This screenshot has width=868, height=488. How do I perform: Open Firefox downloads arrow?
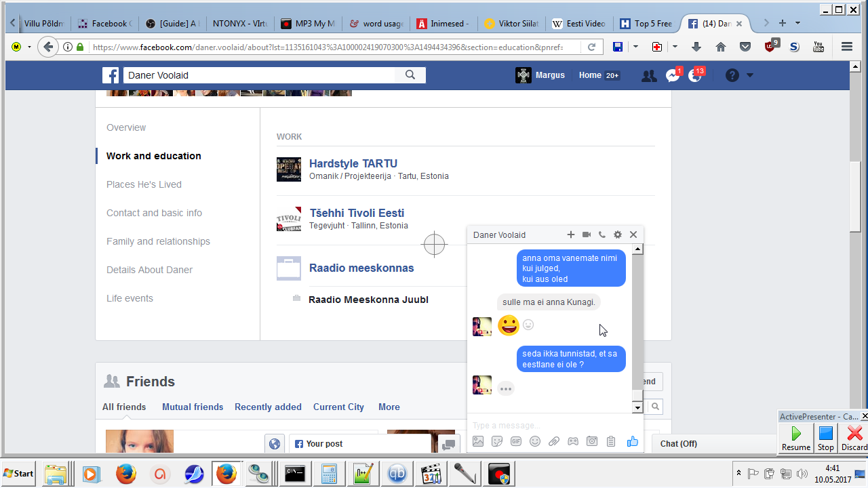point(696,47)
